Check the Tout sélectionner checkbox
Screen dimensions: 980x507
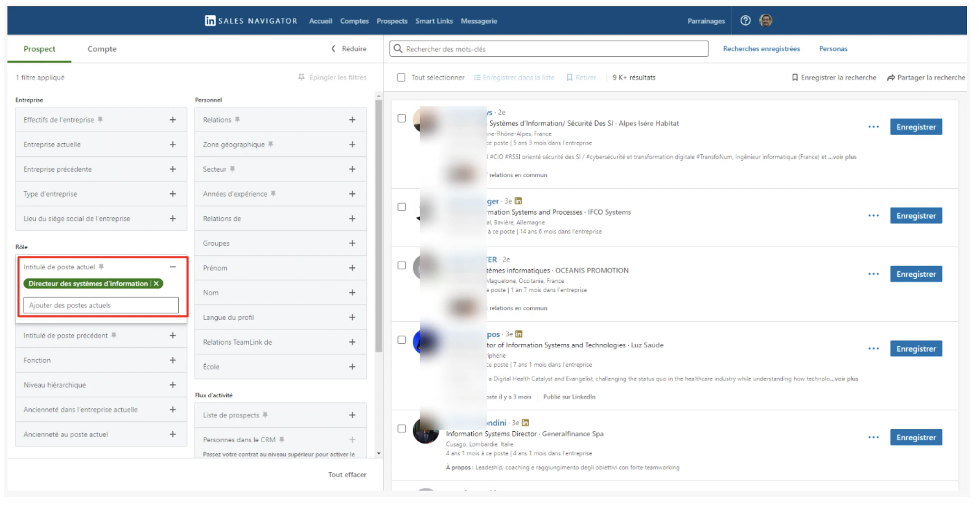pyautogui.click(x=401, y=77)
